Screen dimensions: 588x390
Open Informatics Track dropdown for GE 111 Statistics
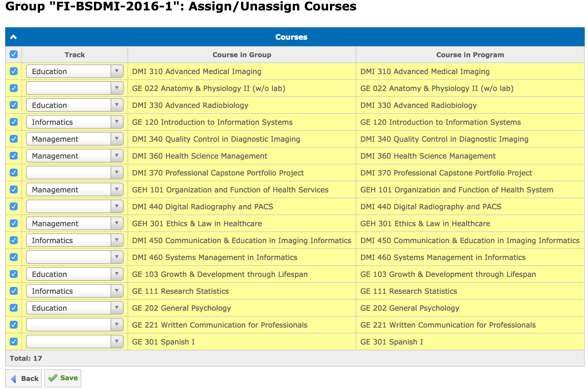click(75, 291)
